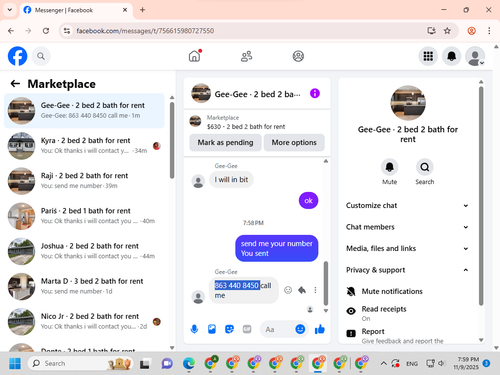Screen dimensions: 500x375
Task: Open more options for the phone number message
Action: [315, 290]
